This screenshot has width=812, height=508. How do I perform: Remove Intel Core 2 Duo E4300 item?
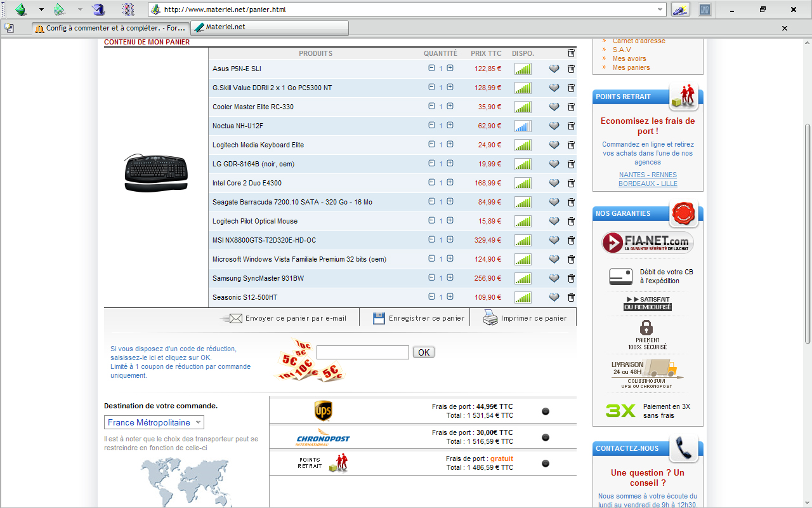(x=571, y=183)
